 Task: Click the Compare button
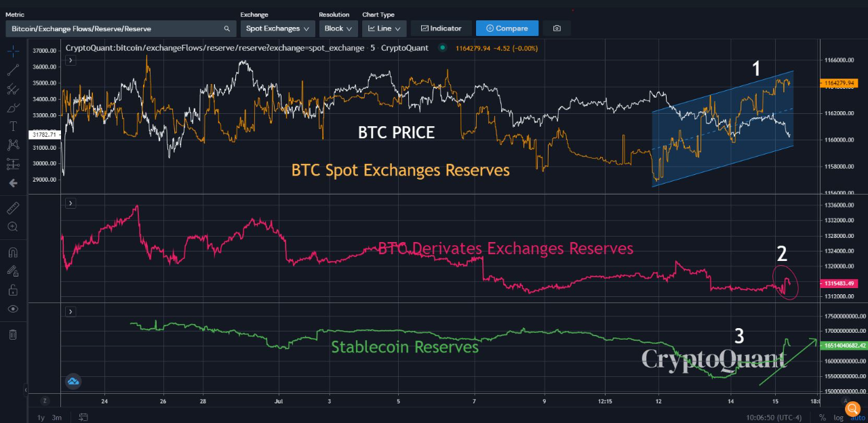pyautogui.click(x=507, y=28)
